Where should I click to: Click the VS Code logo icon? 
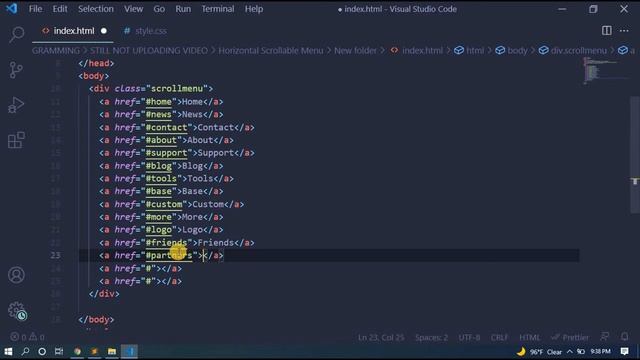pos(11,9)
